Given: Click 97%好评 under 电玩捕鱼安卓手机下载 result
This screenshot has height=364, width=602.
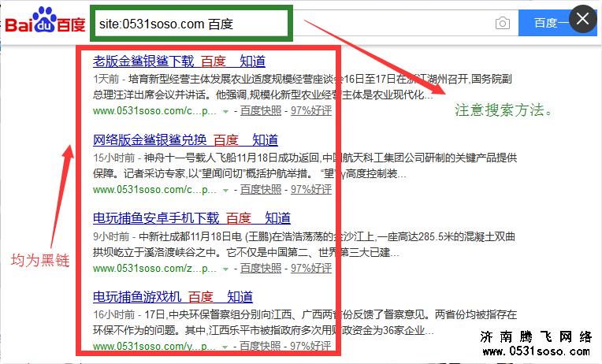Looking at the screenshot, I should pos(311,269).
